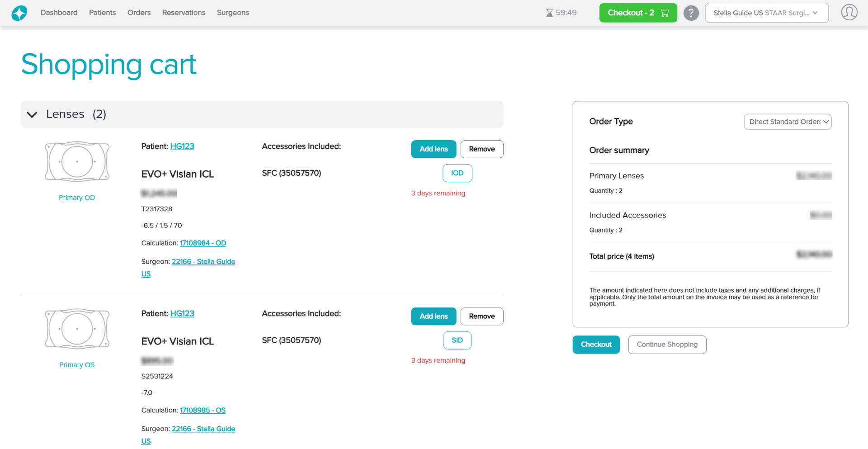
Task: Click the session timer hourglass icon
Action: coord(549,13)
